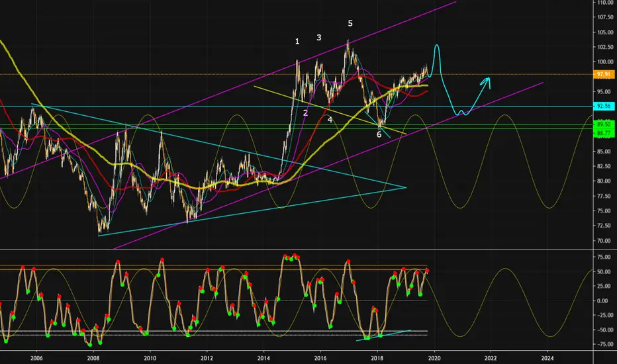
Task: Click the -75.00 oscillator scale value
Action: click(604, 344)
